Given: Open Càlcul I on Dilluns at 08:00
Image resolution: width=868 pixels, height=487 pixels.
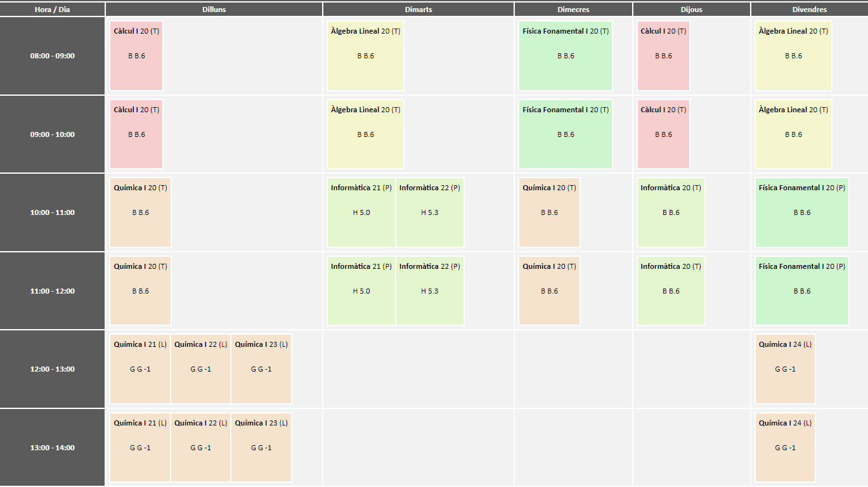Looking at the screenshot, I should pos(136,56).
